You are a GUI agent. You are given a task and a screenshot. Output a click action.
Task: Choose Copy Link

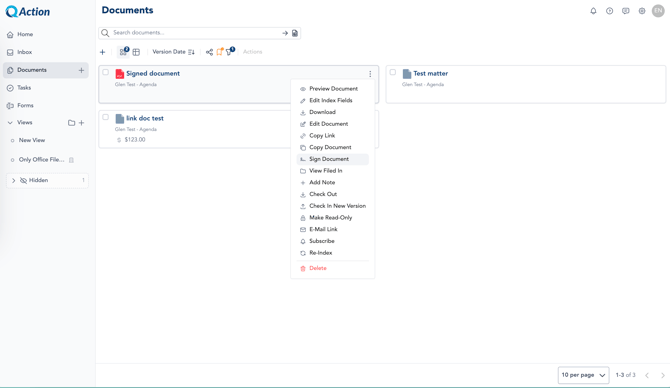pyautogui.click(x=332, y=135)
